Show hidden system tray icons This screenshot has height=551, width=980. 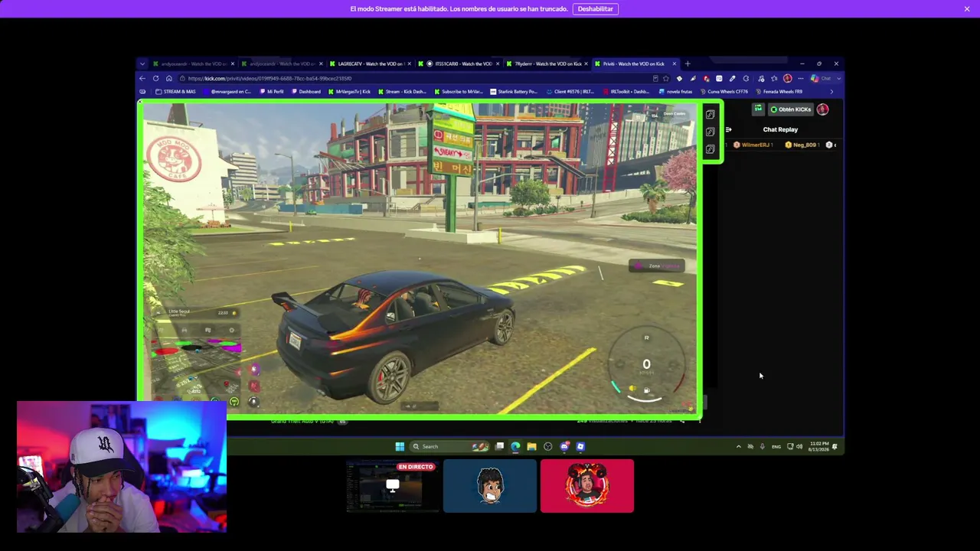click(x=739, y=446)
